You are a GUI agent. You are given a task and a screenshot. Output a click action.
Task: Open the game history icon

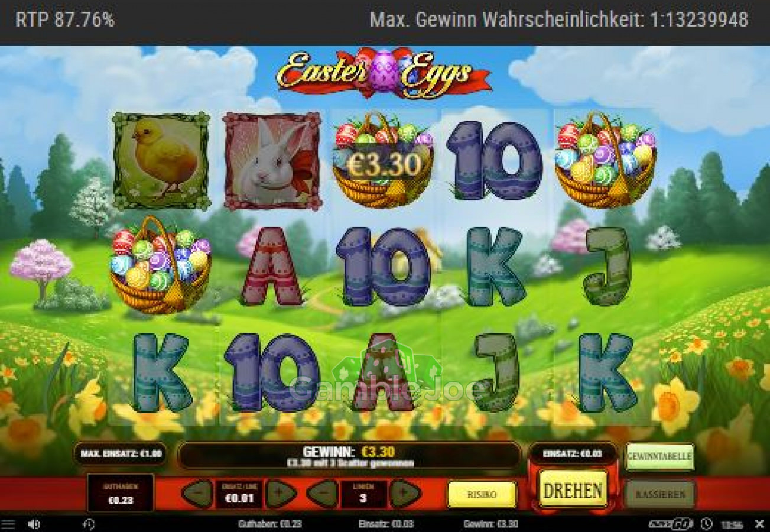(x=89, y=524)
